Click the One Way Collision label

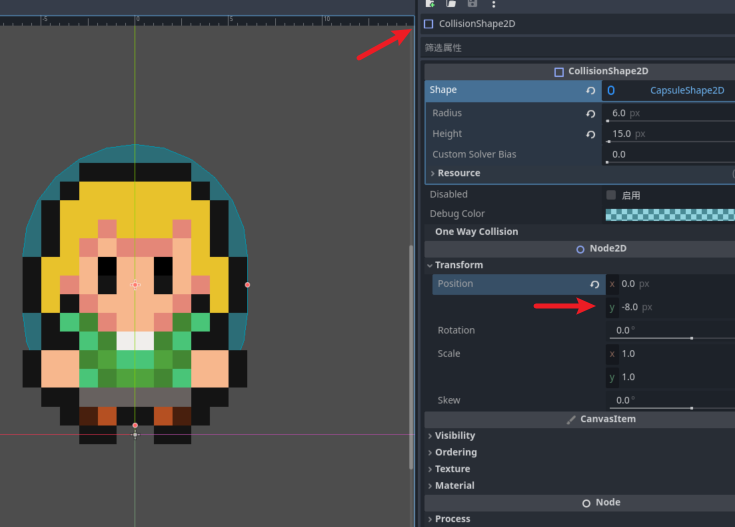(476, 232)
